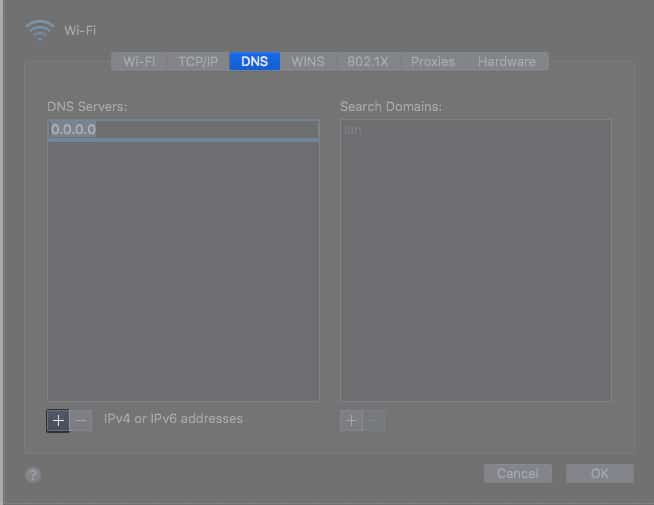Click inside the Search Domains list
The image size is (654, 505).
tap(475, 260)
